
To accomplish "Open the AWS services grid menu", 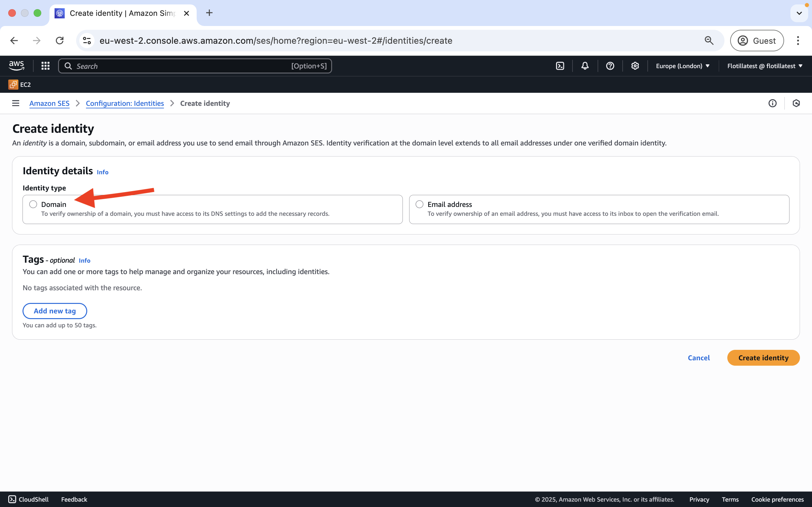I will [45, 66].
